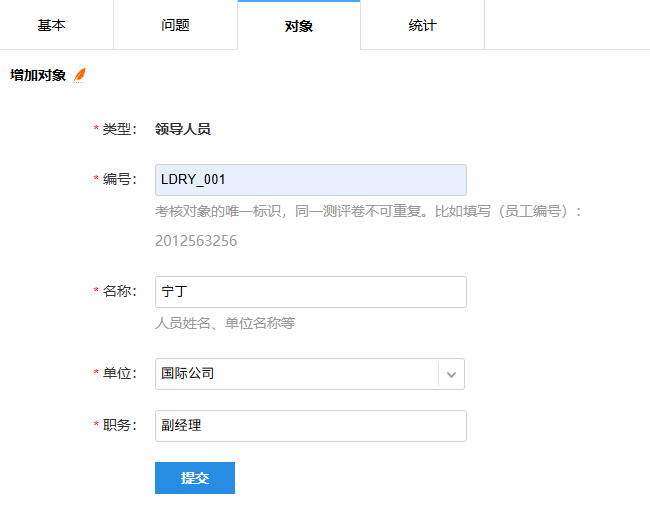Click the feather icon beside 增加对象
This screenshot has height=527, width=650.
coord(80,75)
